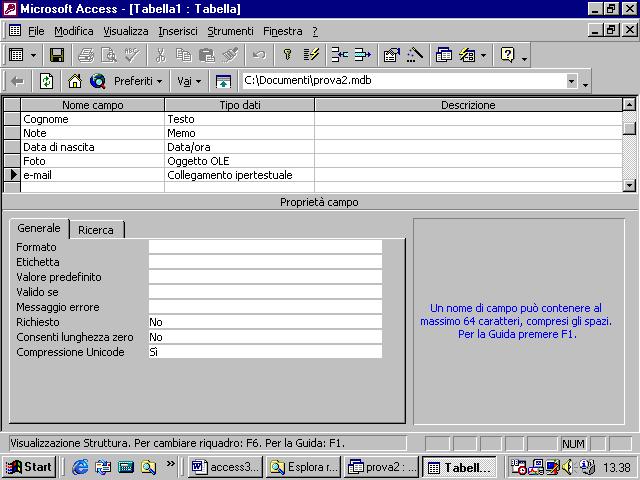Click the Cut scissors icon
This screenshot has width=640, height=480.
point(160,55)
